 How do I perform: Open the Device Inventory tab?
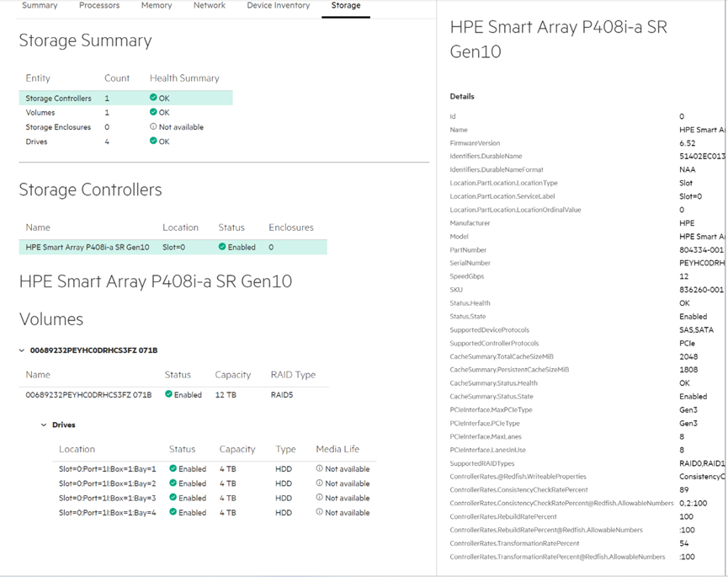coord(278,6)
